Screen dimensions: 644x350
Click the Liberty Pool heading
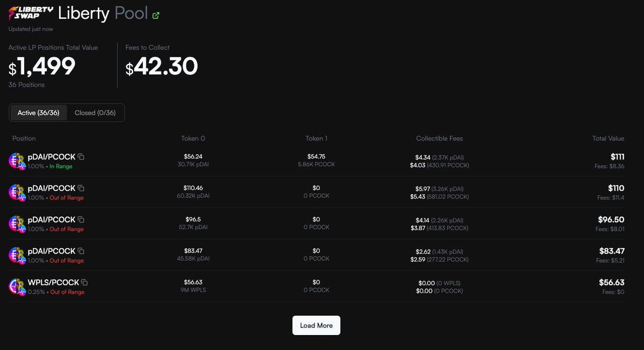pos(103,13)
